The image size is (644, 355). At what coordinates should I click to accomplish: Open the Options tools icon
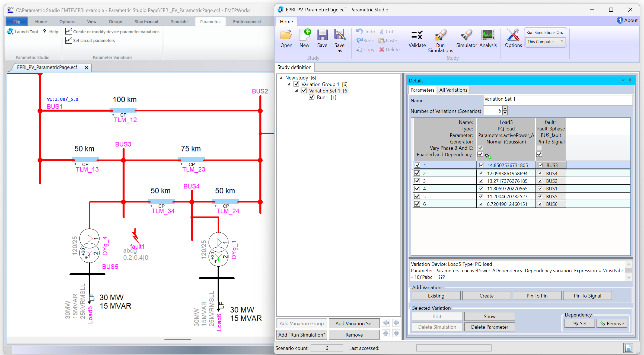click(513, 35)
